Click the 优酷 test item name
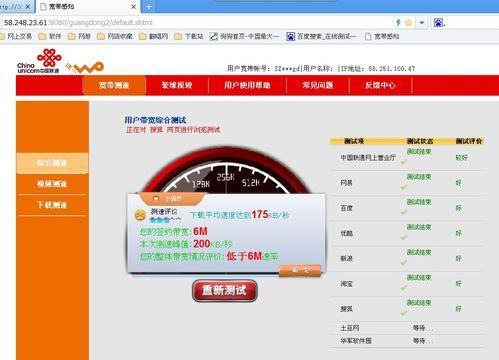499x360 pixels. point(346,233)
